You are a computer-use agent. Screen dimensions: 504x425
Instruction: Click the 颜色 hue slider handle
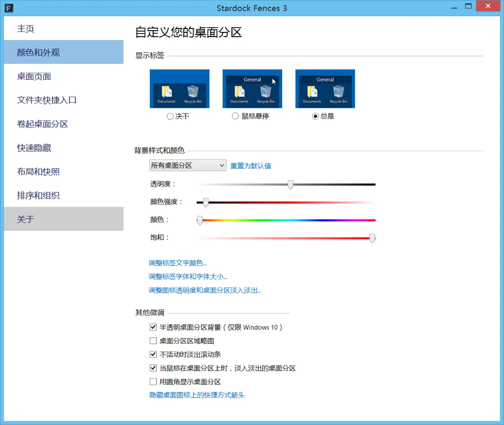pyautogui.click(x=200, y=221)
